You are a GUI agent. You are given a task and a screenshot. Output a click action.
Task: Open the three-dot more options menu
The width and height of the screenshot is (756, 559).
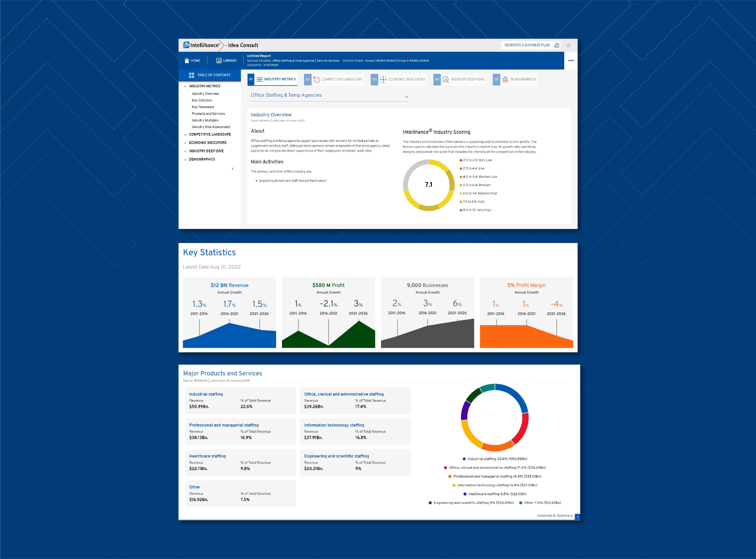571,61
